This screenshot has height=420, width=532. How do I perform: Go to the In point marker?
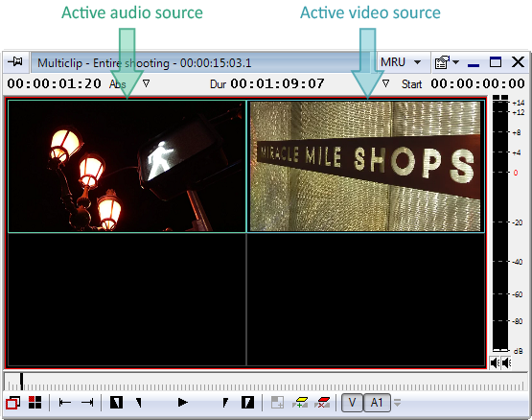(139, 403)
